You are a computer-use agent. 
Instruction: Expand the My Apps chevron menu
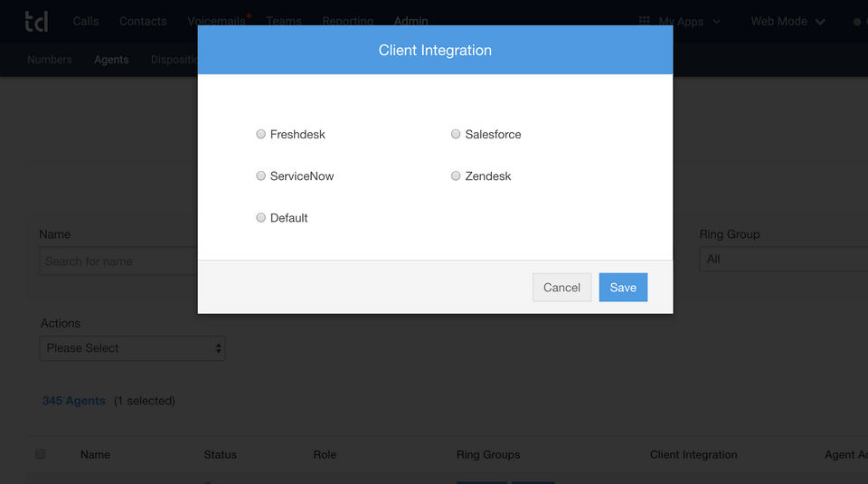point(717,21)
